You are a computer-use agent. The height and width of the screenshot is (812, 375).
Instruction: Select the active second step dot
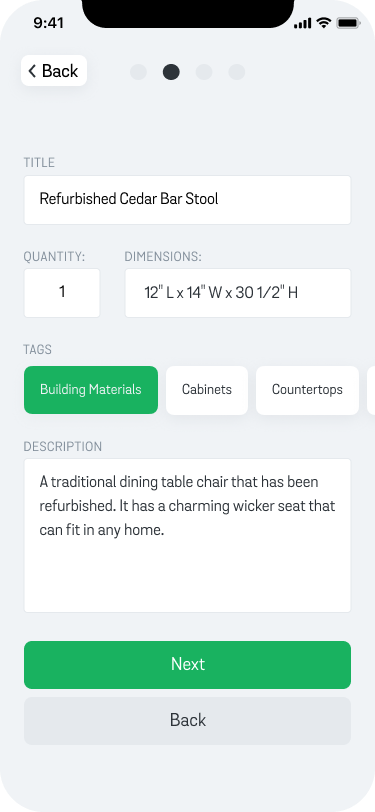pos(171,72)
